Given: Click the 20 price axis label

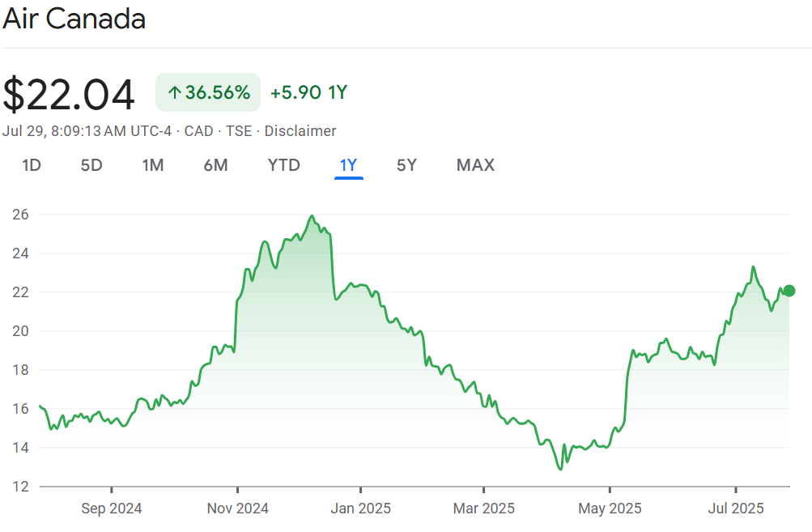Looking at the screenshot, I should [21, 331].
